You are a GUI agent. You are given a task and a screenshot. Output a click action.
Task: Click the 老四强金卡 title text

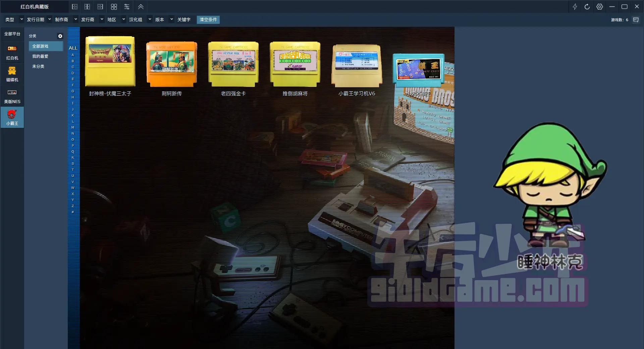233,94
